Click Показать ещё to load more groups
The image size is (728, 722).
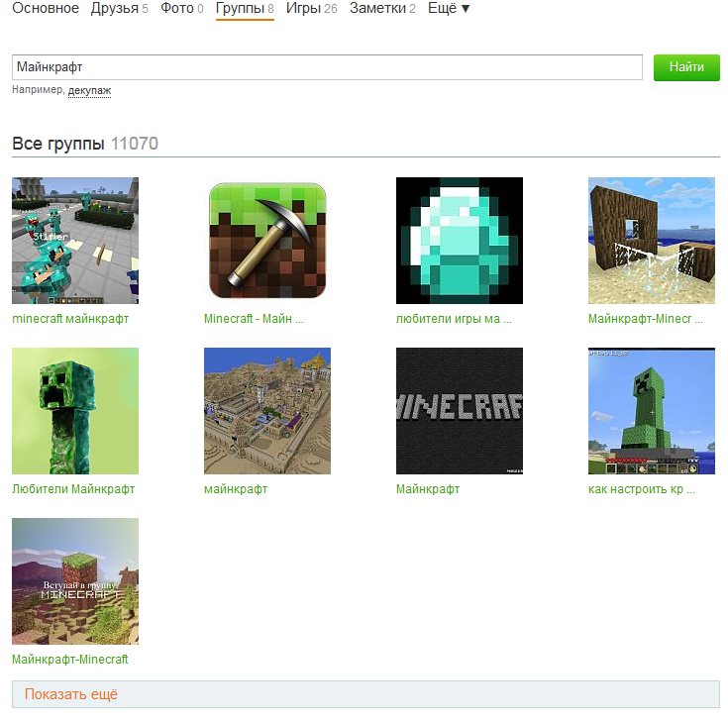click(365, 694)
